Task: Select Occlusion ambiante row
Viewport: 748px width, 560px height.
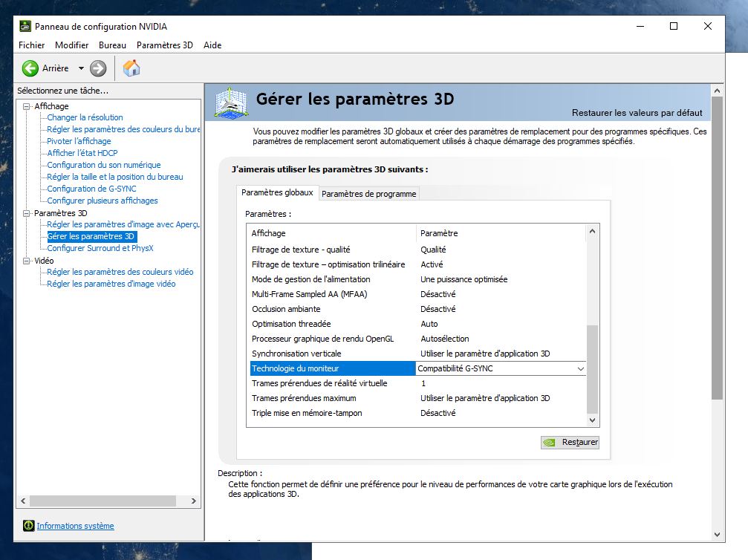Action: (x=418, y=309)
